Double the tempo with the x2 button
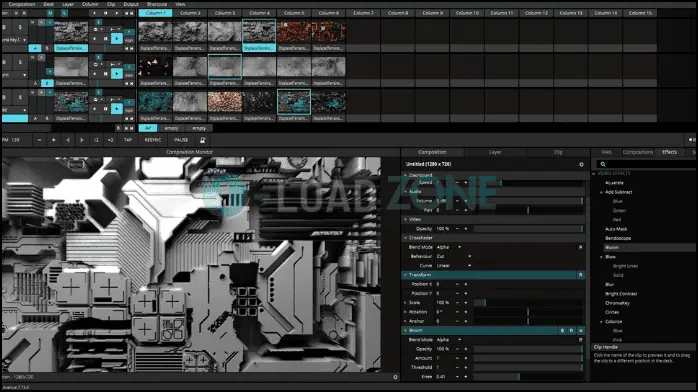 pyautogui.click(x=110, y=140)
